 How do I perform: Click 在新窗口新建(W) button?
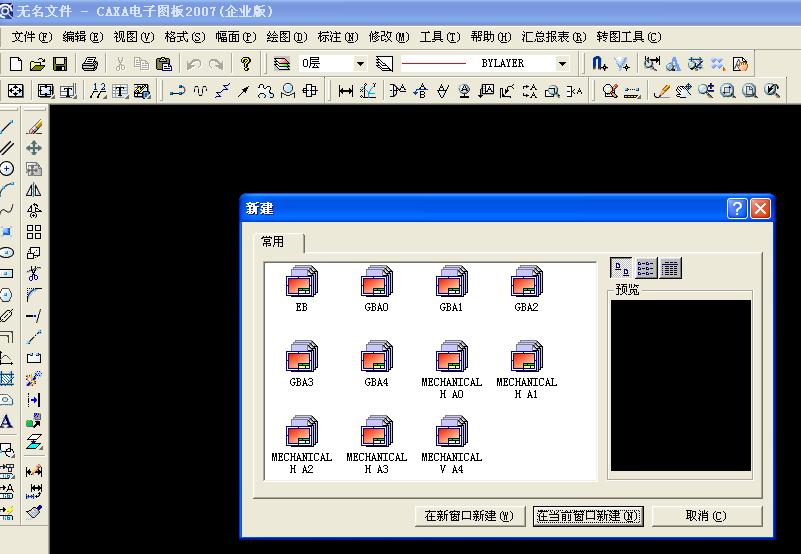pyautogui.click(x=469, y=516)
